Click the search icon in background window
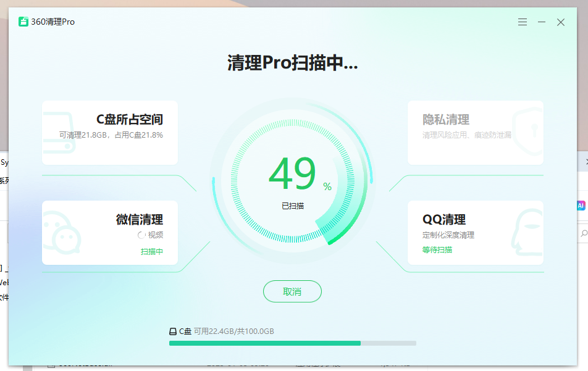Viewport: 588px width, 371px height. [x=584, y=233]
